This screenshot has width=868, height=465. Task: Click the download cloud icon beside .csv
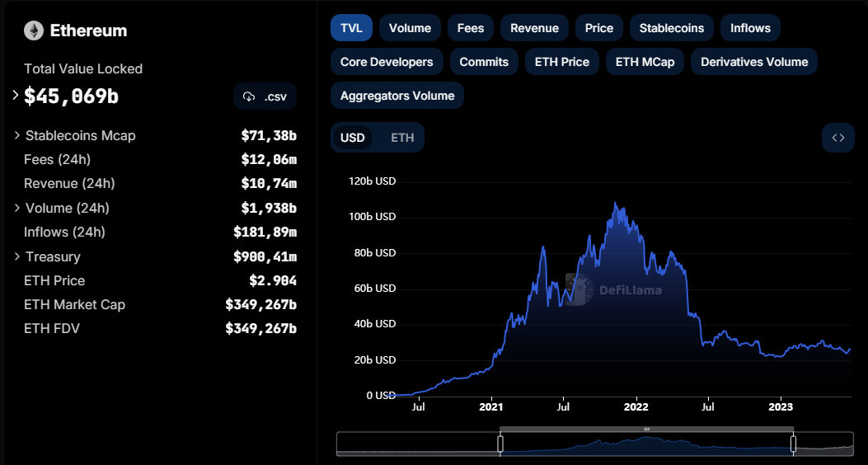pyautogui.click(x=249, y=97)
